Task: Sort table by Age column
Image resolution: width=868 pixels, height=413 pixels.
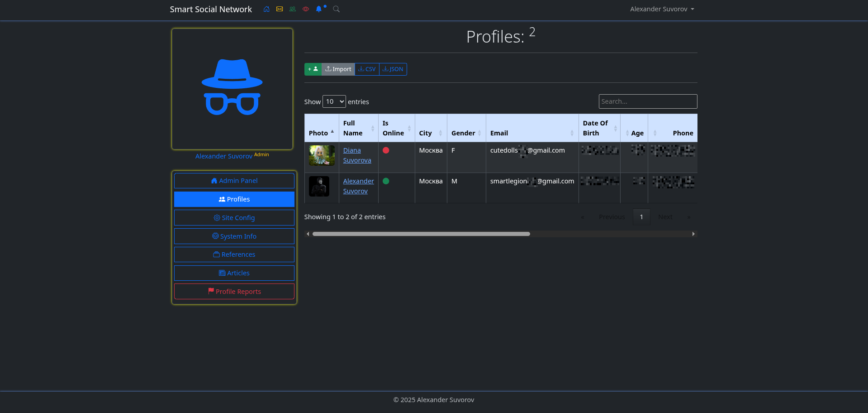Action: (x=634, y=128)
